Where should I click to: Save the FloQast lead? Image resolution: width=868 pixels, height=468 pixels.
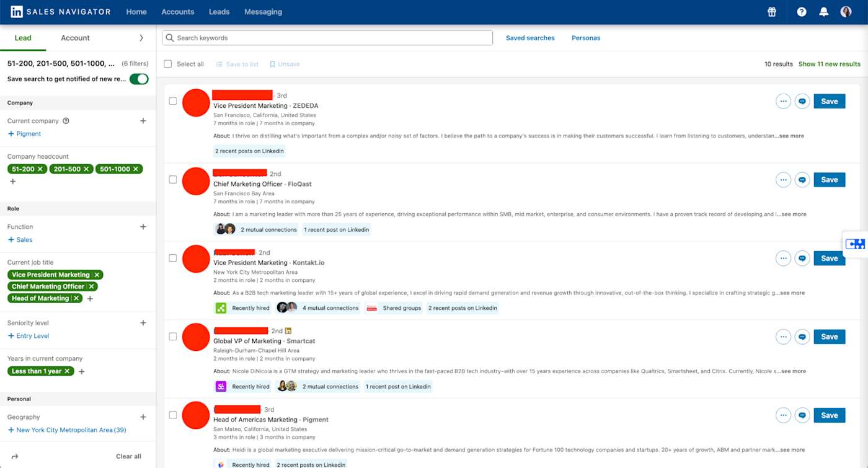[830, 180]
